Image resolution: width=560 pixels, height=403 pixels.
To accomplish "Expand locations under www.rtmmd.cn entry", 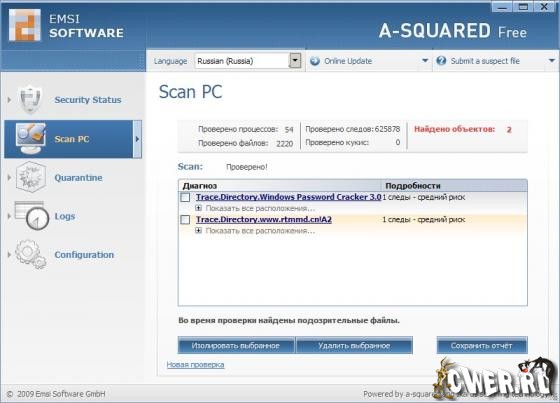I will tap(199, 230).
